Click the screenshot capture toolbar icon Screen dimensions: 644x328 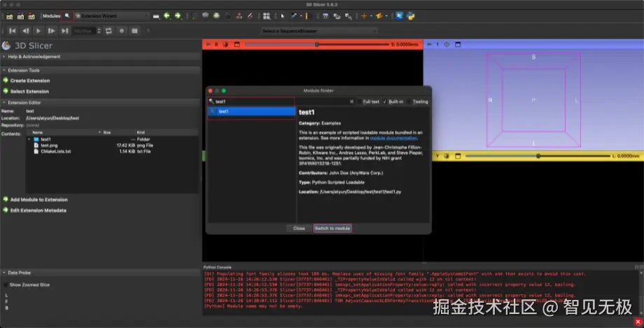pyautogui.click(x=325, y=16)
